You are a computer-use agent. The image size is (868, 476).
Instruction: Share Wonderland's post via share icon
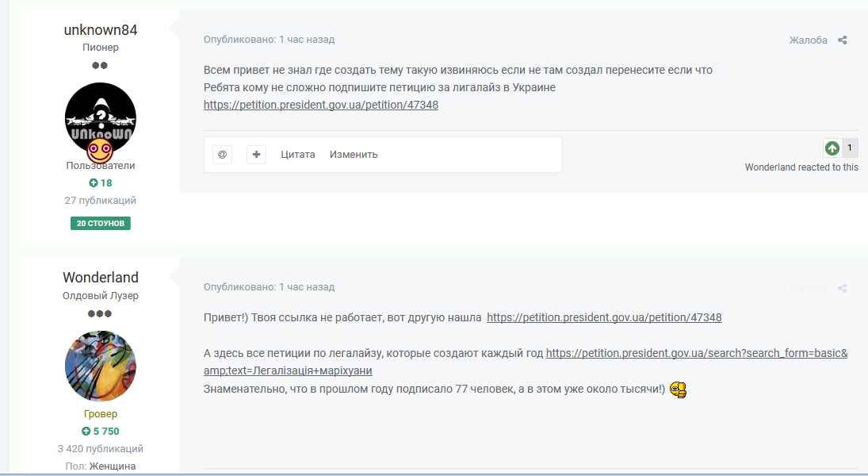pyautogui.click(x=842, y=288)
